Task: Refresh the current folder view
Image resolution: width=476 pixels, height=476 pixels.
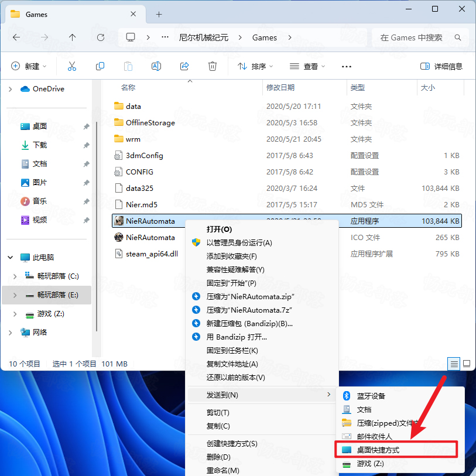Action: pos(101,37)
